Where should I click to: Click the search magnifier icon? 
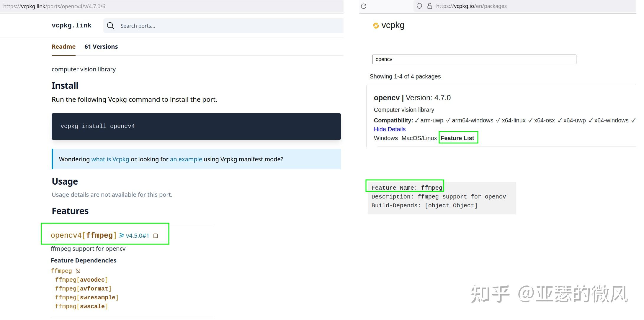pos(110,26)
